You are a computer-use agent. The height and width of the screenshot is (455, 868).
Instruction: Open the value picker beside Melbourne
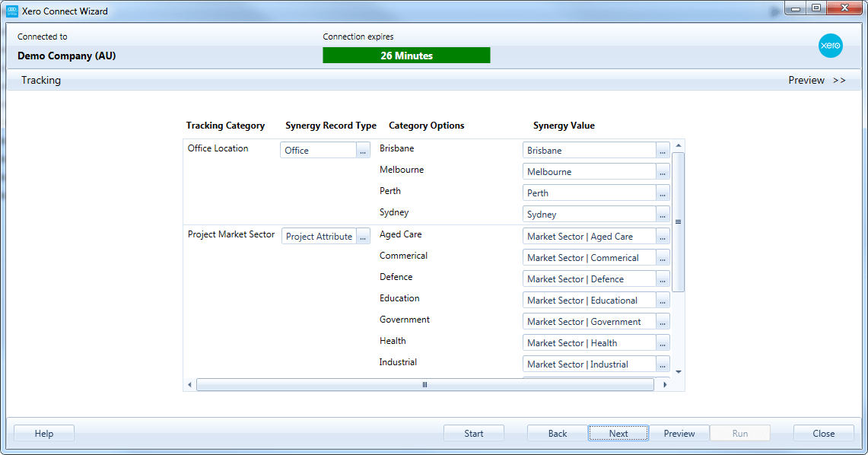(x=662, y=171)
